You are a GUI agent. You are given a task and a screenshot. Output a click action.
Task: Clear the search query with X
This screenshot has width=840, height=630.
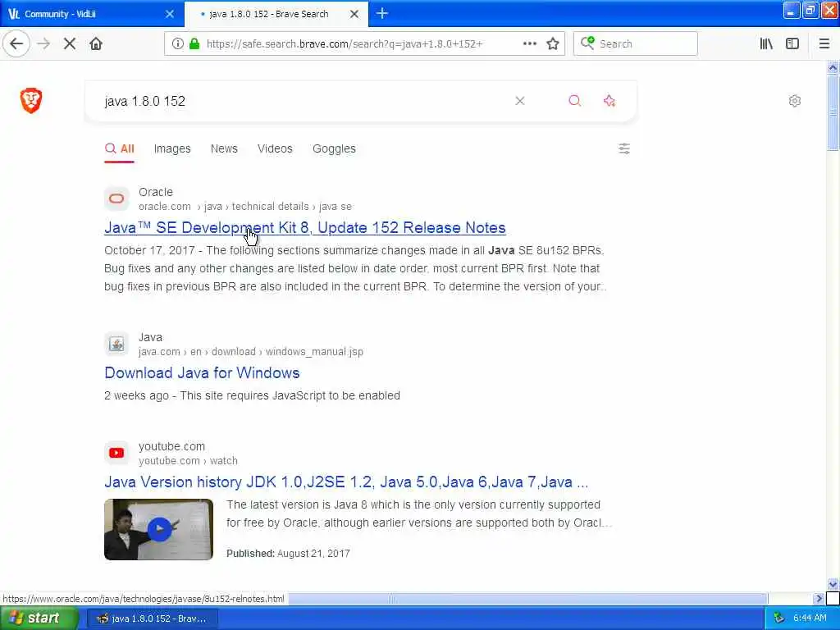pos(519,101)
